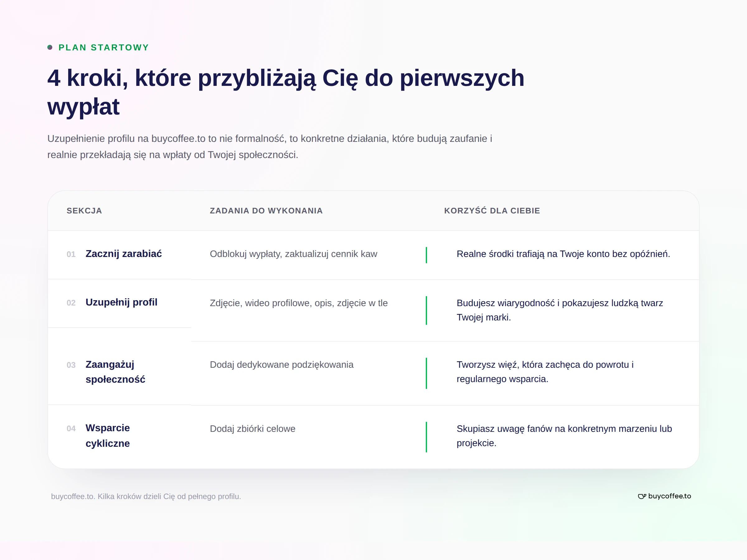The image size is (747, 560).
Task: Click the green dot beside PLAN STARTOWY
Action: click(50, 47)
